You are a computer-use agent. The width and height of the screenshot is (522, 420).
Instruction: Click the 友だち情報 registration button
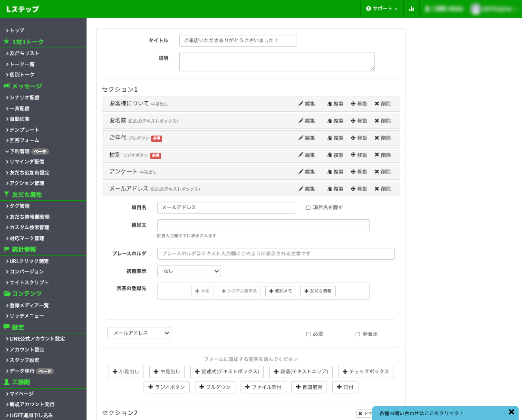coord(318,291)
